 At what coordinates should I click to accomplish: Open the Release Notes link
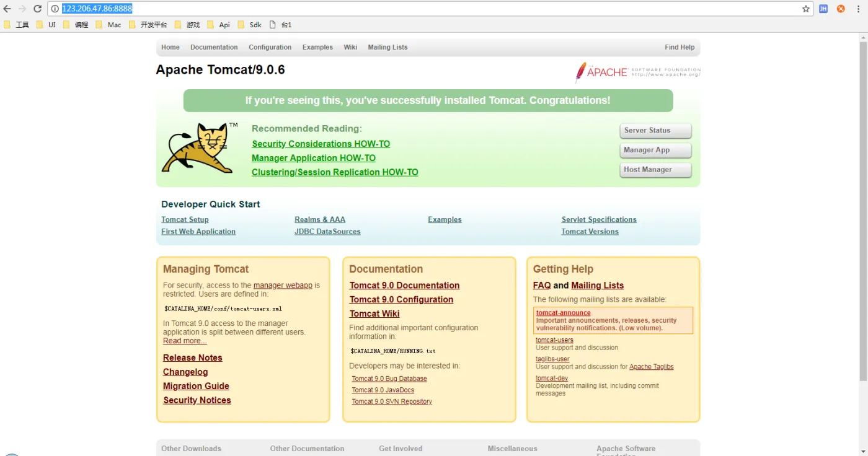(192, 358)
